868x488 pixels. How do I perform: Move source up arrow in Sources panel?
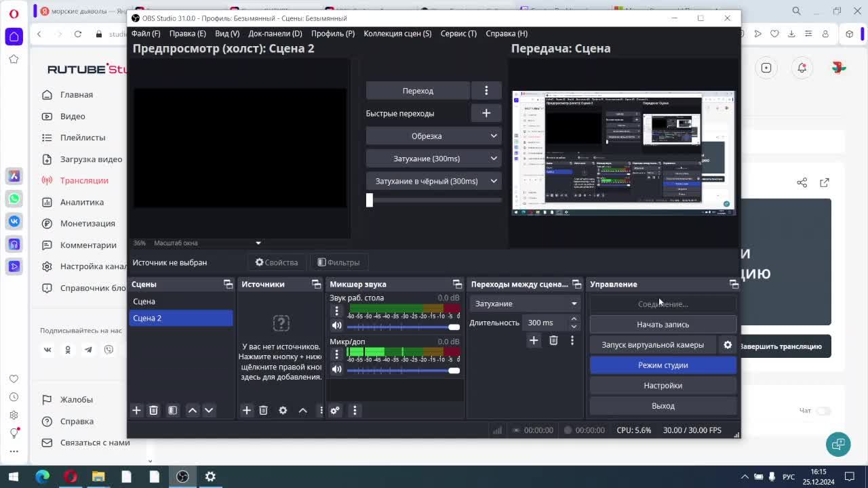coord(302,410)
